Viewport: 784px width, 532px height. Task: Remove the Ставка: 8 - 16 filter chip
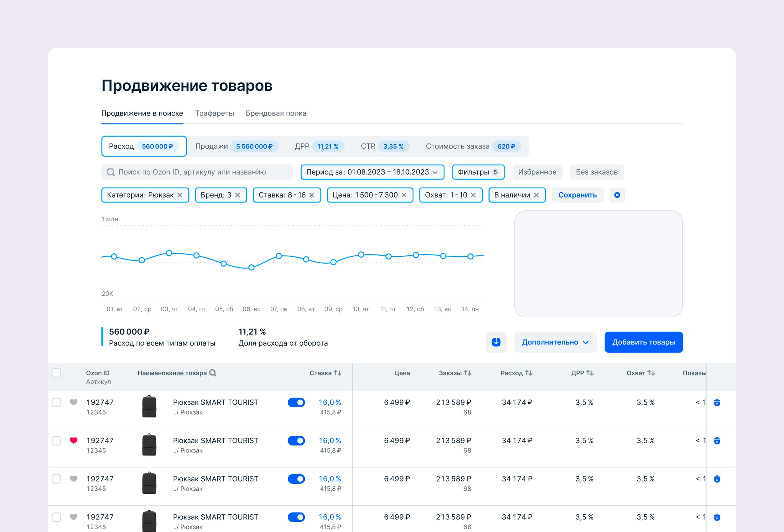(312, 195)
